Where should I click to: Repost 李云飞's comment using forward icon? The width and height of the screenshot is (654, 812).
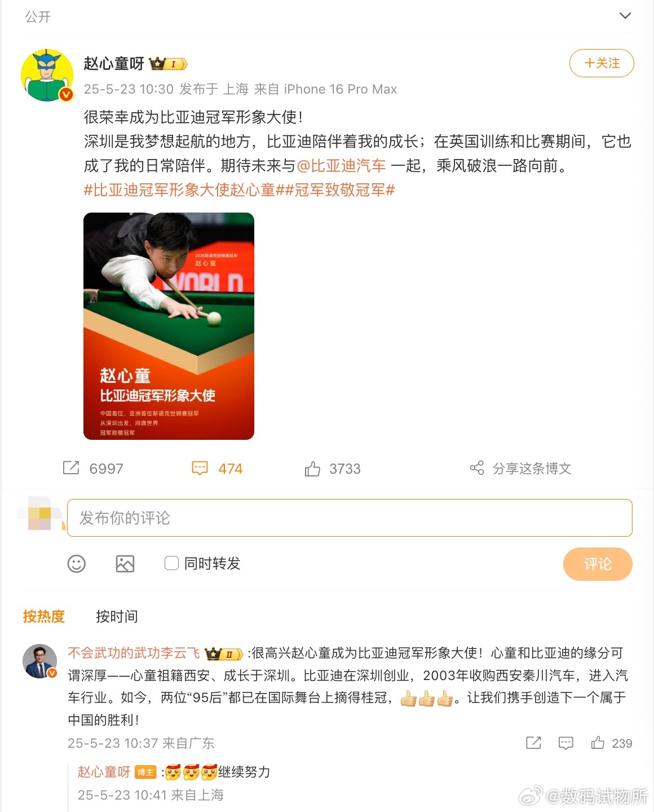click(x=533, y=743)
